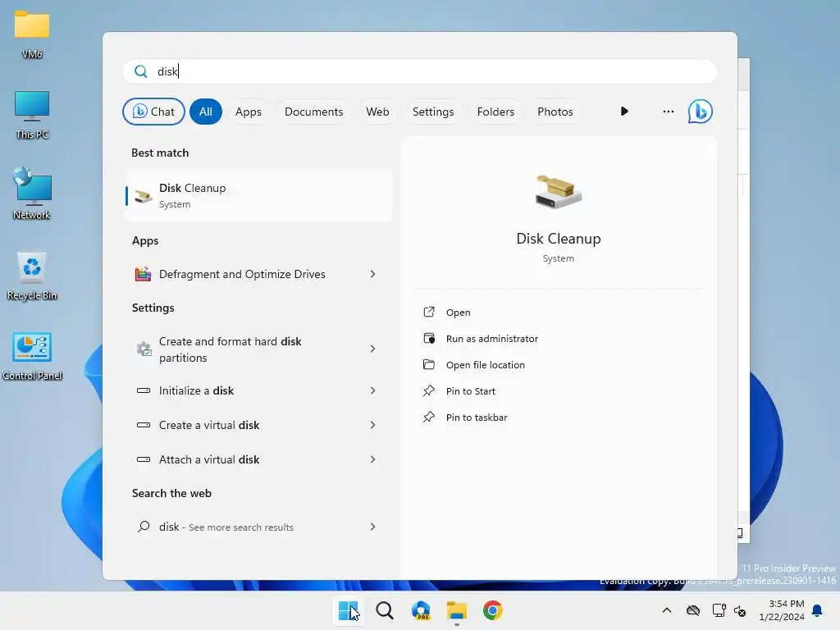Select the Control Panel desktop icon
The height and width of the screenshot is (630, 840).
pos(32,356)
